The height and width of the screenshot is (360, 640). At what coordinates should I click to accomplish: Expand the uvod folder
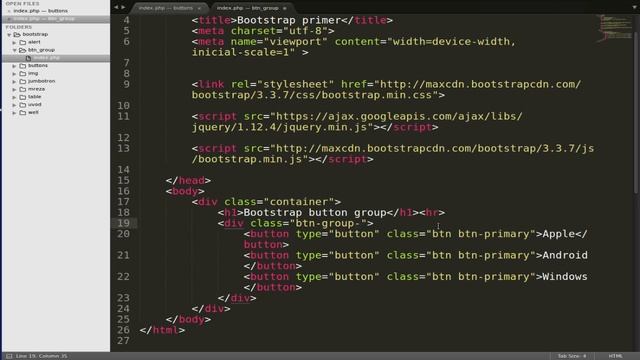14,105
